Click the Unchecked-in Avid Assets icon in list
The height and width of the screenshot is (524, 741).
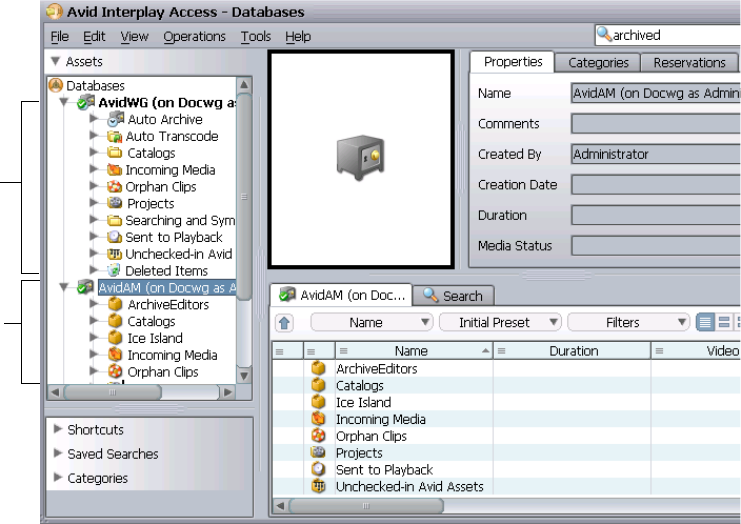[x=318, y=486]
